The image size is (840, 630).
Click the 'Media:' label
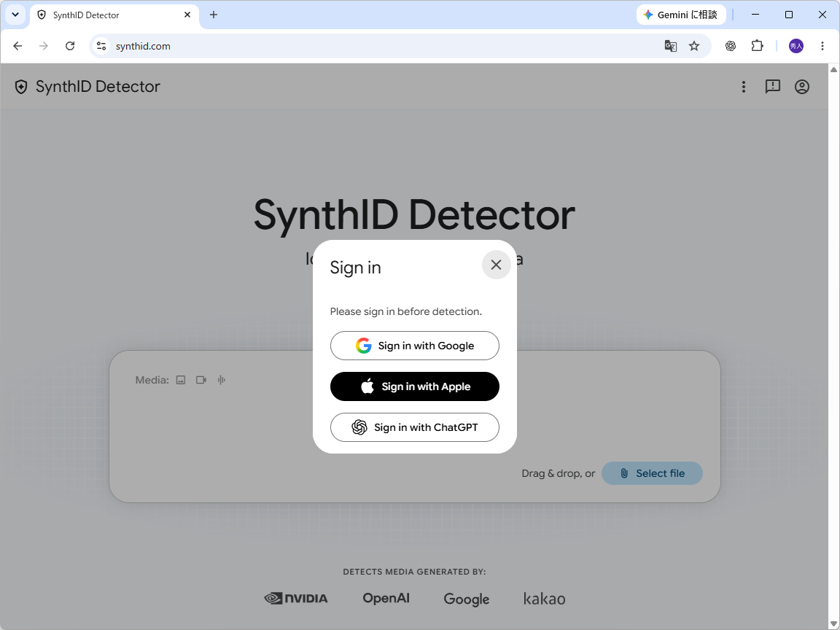click(152, 380)
